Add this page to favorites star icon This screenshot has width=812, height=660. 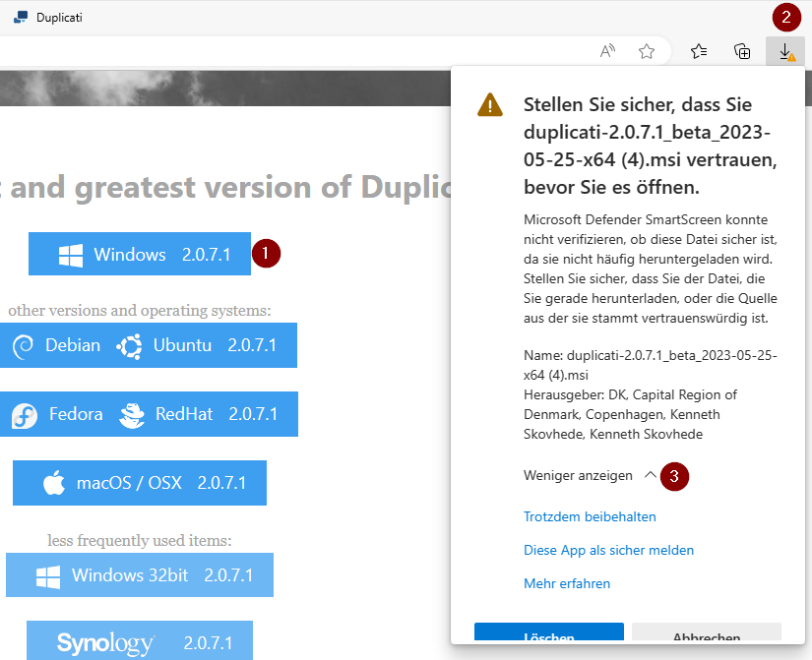click(x=647, y=51)
